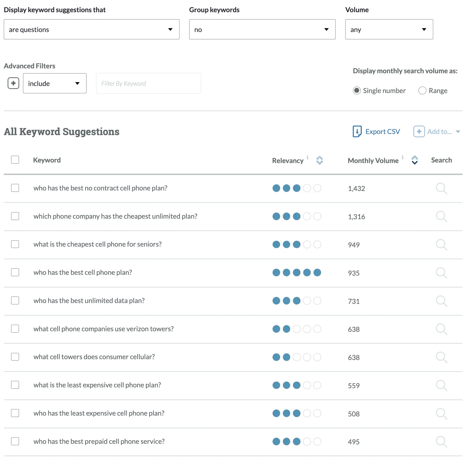Viewport: 476px width, 459px height.
Task: Click the Monthly Volume info icon
Action: click(403, 157)
